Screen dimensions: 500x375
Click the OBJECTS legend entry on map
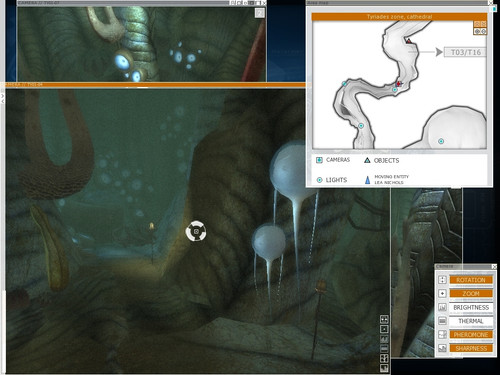pos(382,160)
